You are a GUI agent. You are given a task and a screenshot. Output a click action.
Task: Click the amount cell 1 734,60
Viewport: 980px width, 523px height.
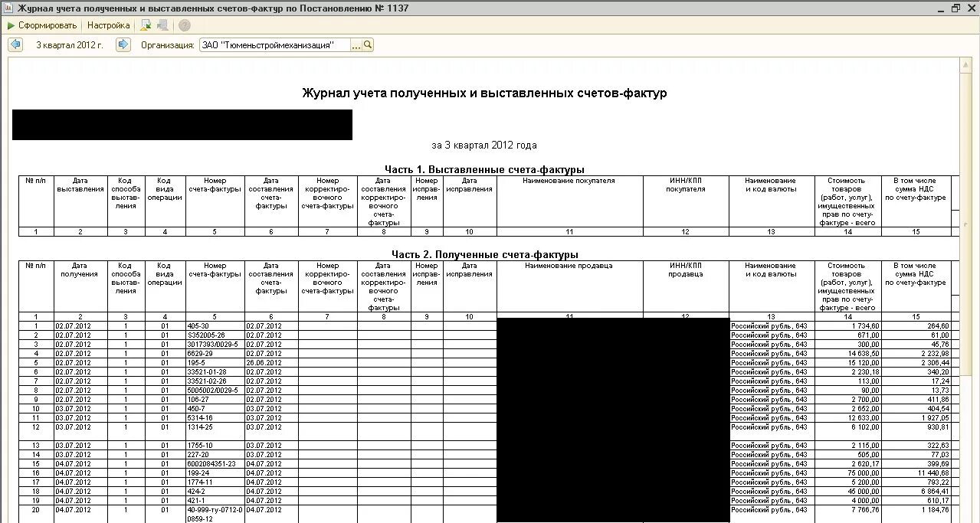tap(847, 326)
